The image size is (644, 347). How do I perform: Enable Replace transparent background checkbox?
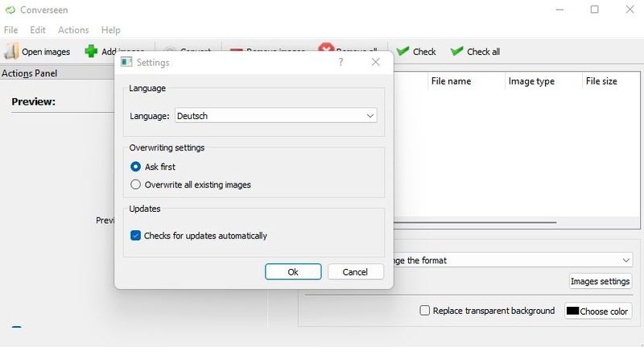425,311
